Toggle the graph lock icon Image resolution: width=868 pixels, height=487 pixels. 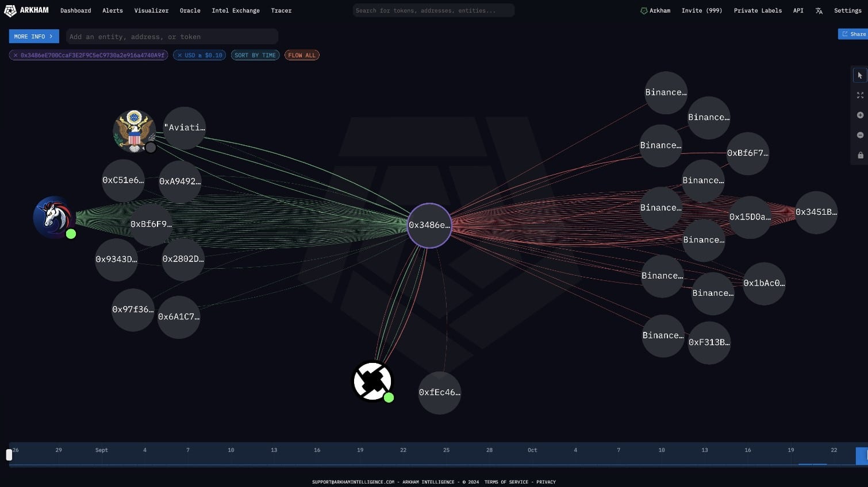pyautogui.click(x=860, y=155)
